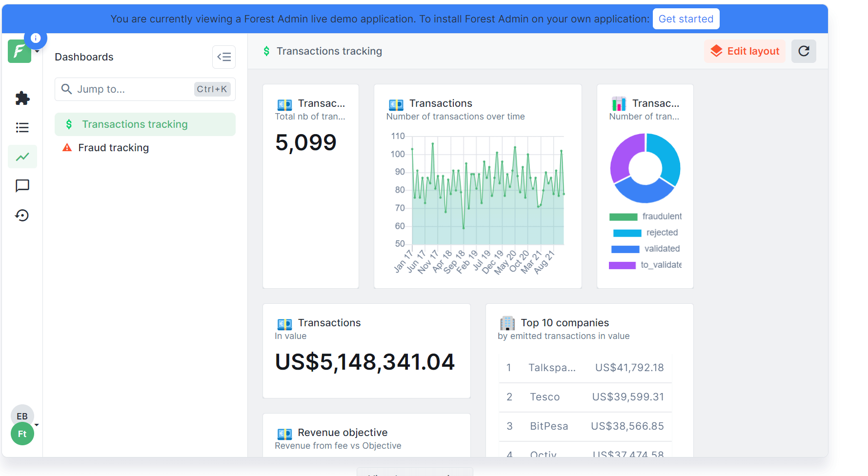Click the warning triangle icon for Fraud tracking
This screenshot has width=868, height=476.
coord(67,147)
